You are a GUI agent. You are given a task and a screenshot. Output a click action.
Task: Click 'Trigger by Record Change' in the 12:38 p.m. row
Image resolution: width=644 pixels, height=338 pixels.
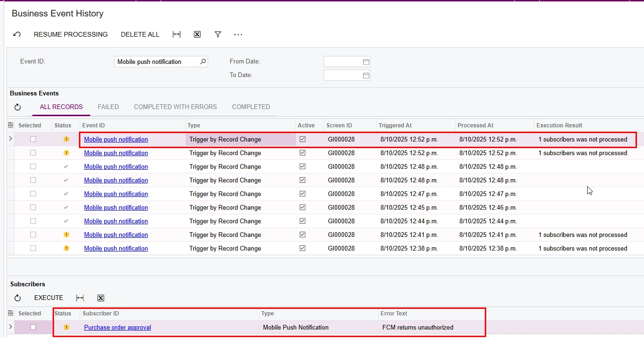pos(225,248)
